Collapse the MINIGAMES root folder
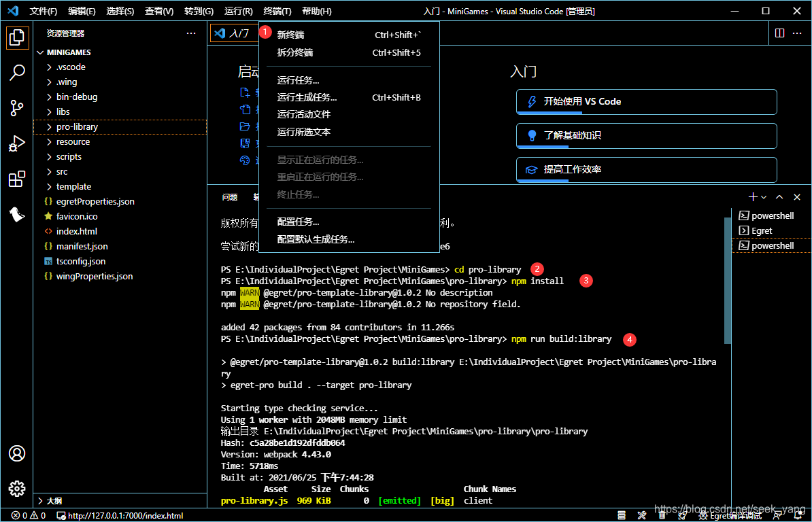Image resolution: width=812 pixels, height=522 pixels. tap(40, 52)
